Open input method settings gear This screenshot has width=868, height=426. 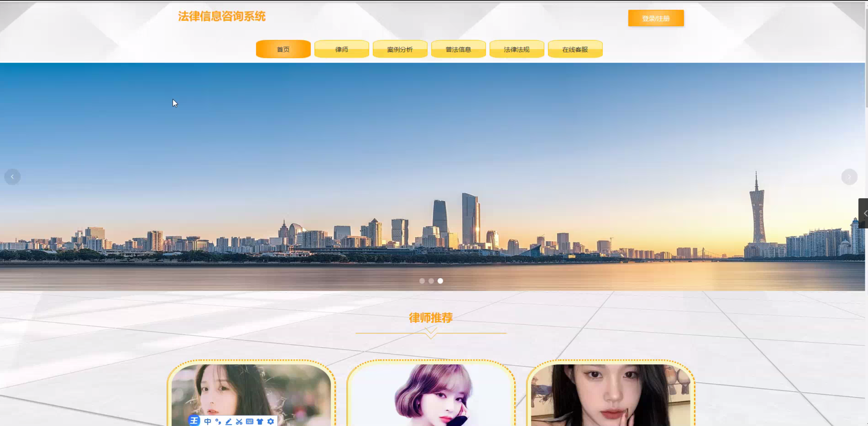pyautogui.click(x=271, y=421)
